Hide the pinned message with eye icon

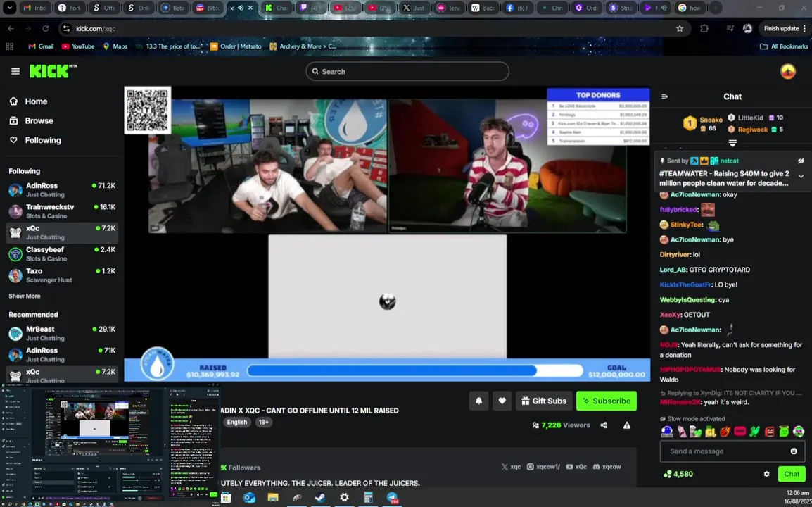pos(801,161)
